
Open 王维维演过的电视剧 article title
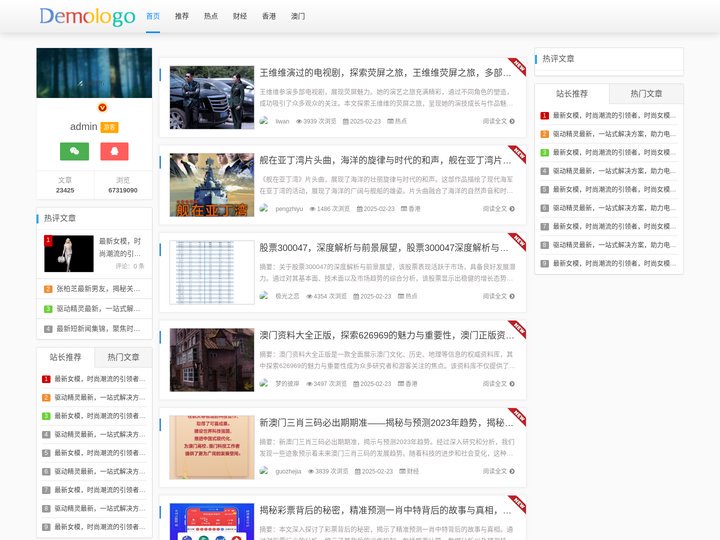coord(385,73)
